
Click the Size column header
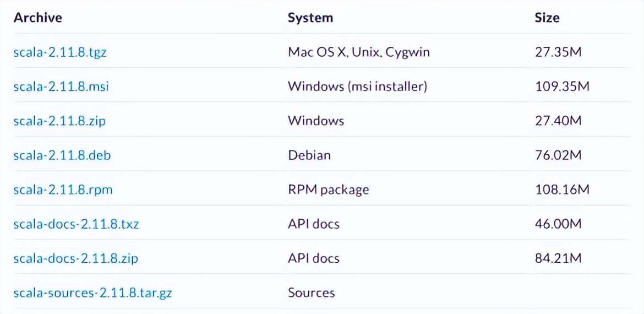pos(547,18)
